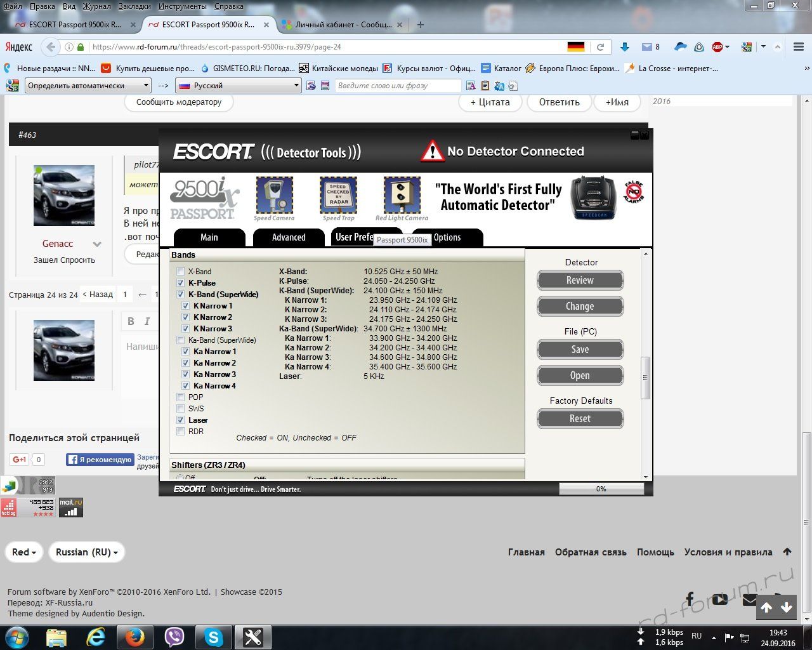This screenshot has height=650, width=812.
Task: Switch to the Main tab
Action: point(209,237)
